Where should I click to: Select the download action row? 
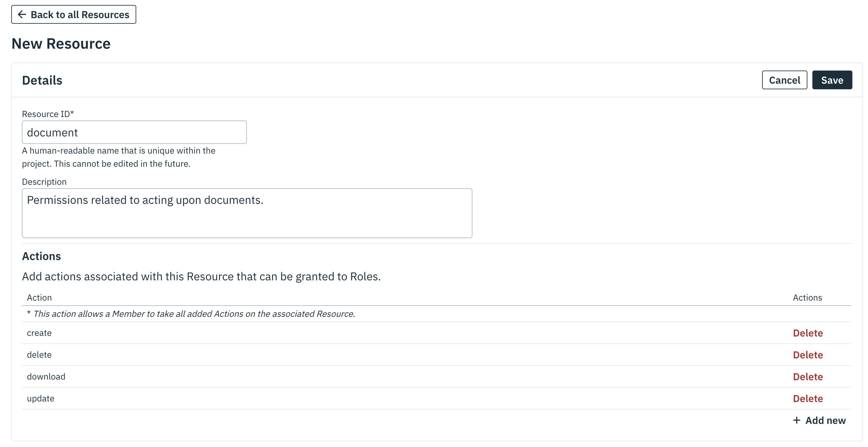(436, 377)
